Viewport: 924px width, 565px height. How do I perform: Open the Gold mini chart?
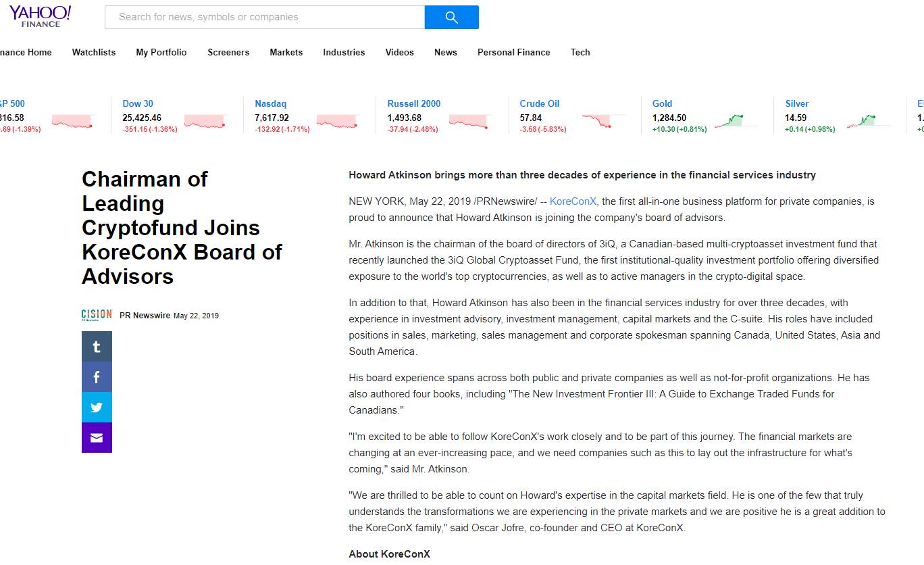click(735, 121)
